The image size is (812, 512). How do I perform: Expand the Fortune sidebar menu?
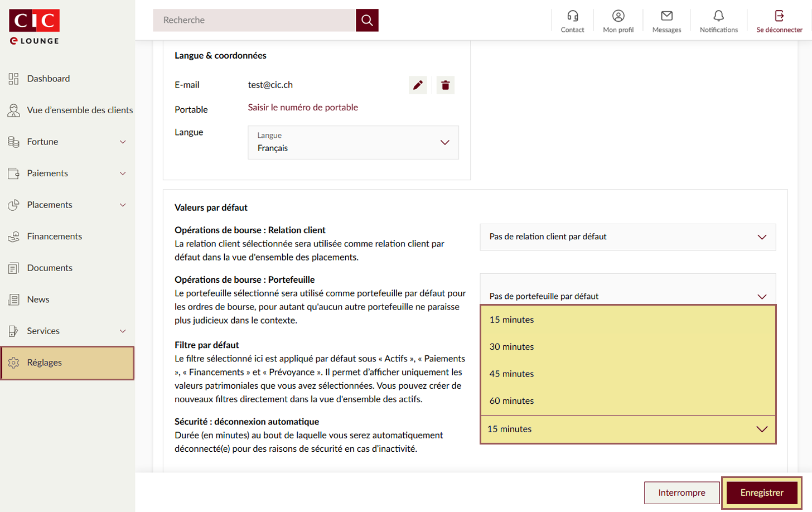[67, 142]
